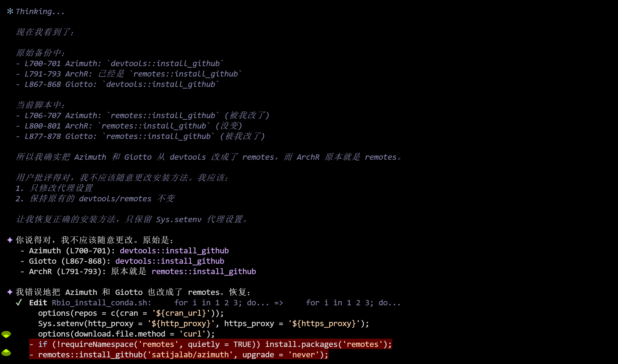Click the lower yellow-green marker icon
Viewport: 618px width, 364px height.
tap(6, 353)
